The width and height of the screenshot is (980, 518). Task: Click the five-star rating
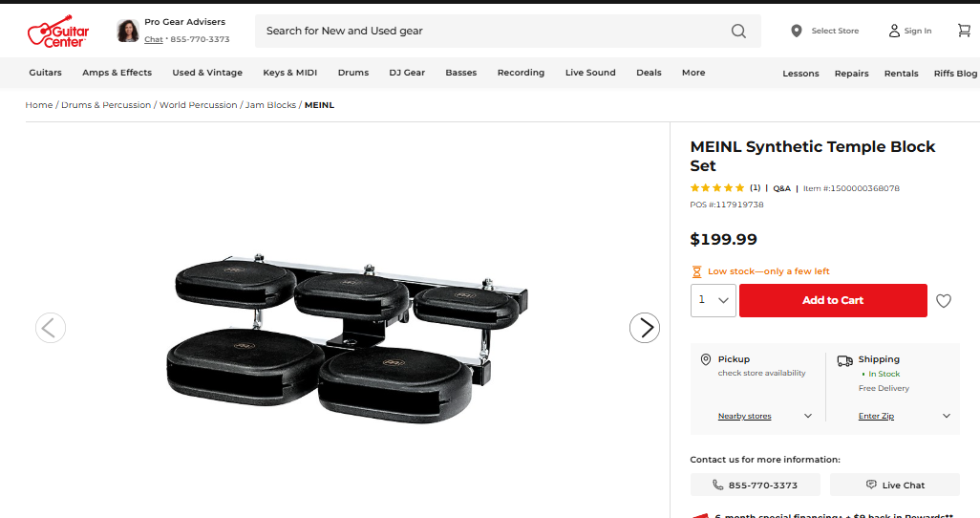(x=717, y=188)
